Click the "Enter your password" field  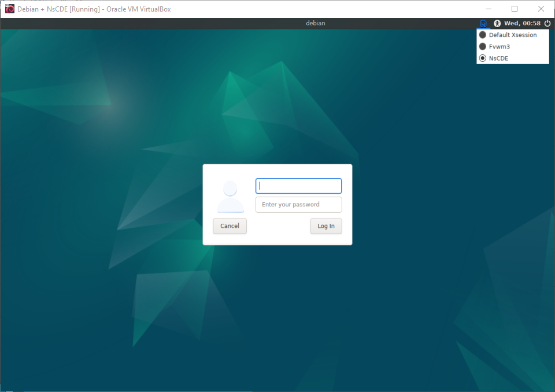point(298,204)
